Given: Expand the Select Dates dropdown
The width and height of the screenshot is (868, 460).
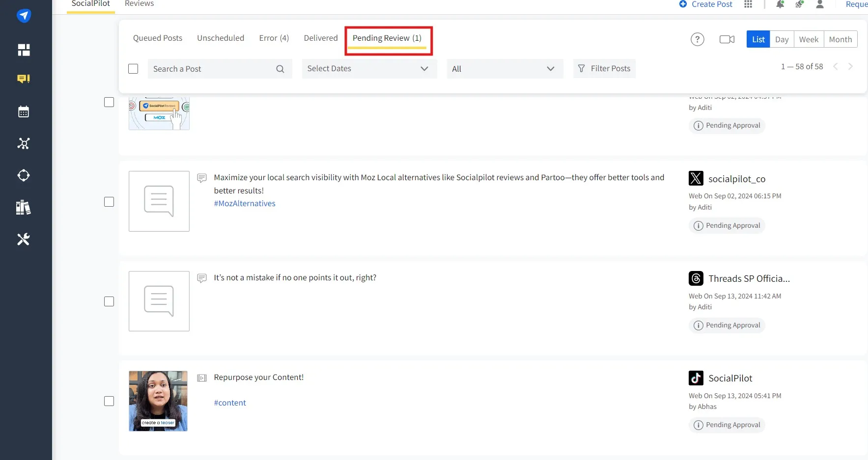Looking at the screenshot, I should pos(369,69).
